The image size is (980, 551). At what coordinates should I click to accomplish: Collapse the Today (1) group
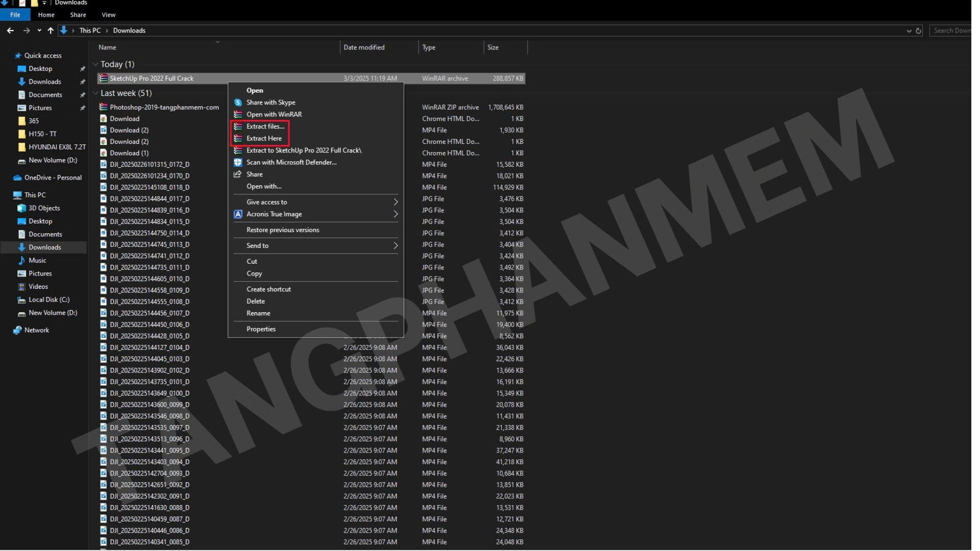pos(95,64)
